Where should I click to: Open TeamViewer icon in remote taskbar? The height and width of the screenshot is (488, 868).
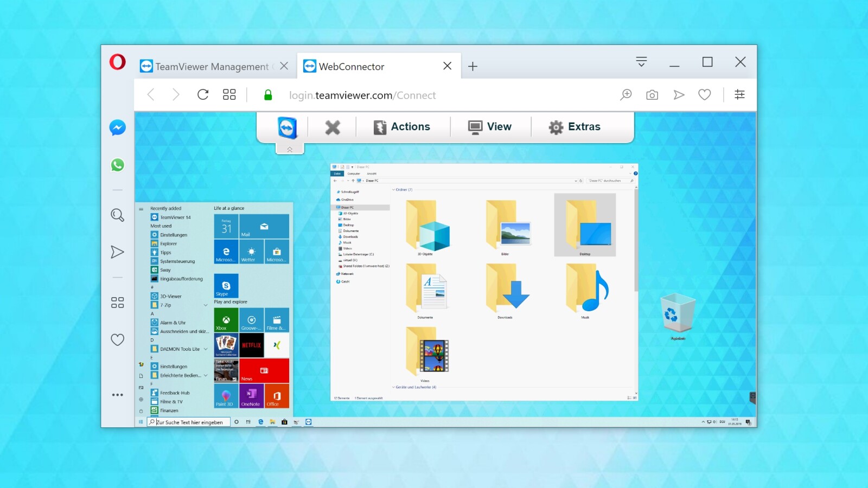pyautogui.click(x=308, y=422)
